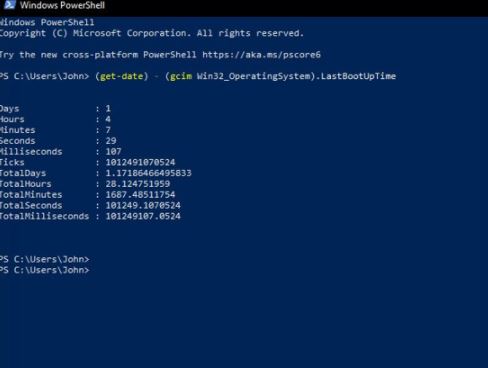Click the TotalDays value
Viewport: 488px width, 368px height.
coord(148,173)
